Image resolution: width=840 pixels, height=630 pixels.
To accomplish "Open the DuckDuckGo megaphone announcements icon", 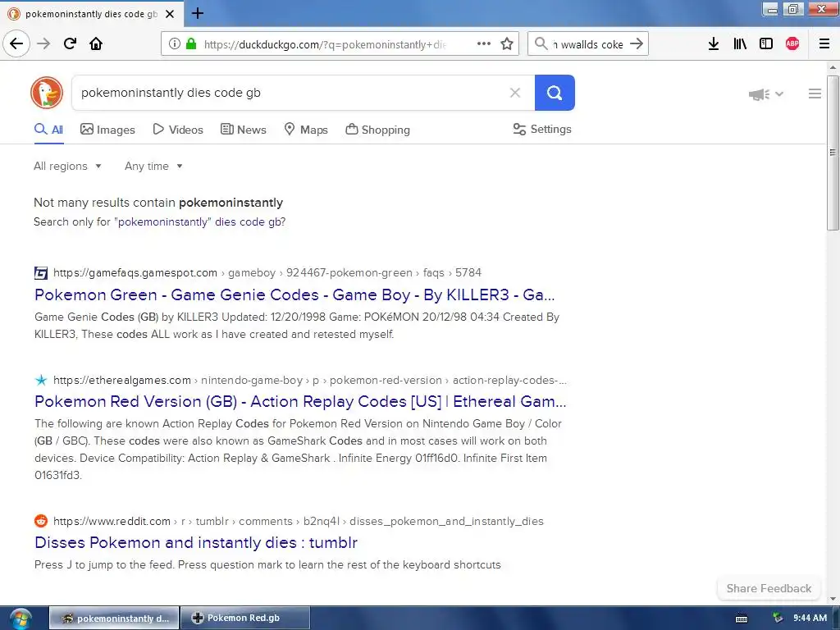I will (759, 94).
